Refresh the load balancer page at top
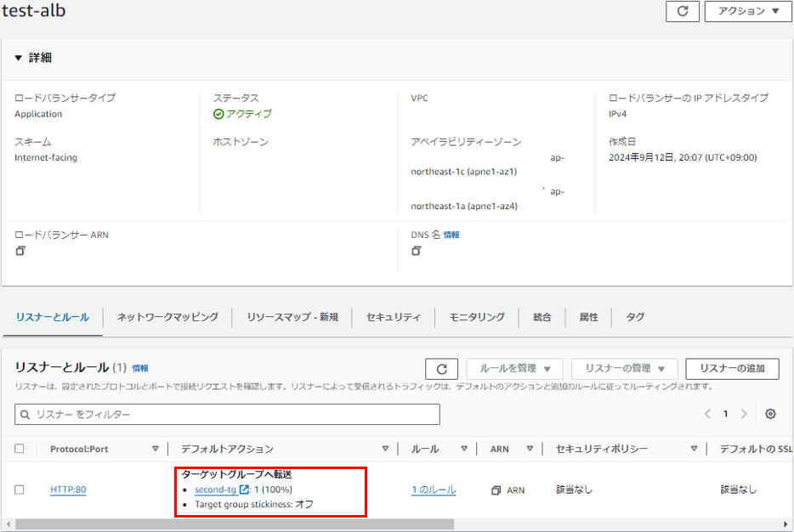The image size is (794, 532). [682, 11]
